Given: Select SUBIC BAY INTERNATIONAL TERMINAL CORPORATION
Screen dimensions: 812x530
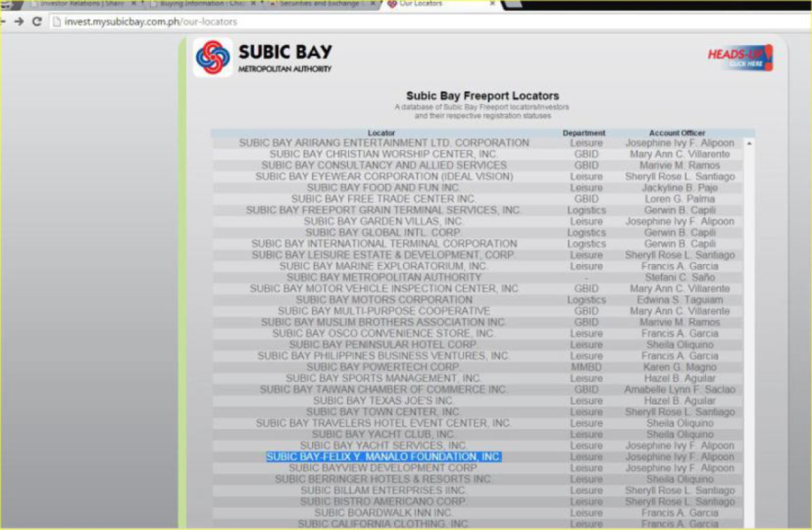Looking at the screenshot, I should [383, 244].
